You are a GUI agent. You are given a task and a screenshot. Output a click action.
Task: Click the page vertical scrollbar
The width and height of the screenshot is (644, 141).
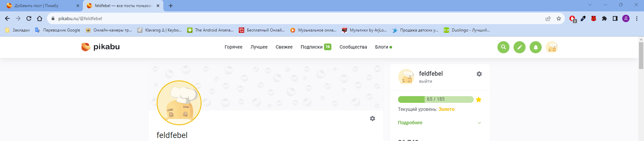coord(641,56)
